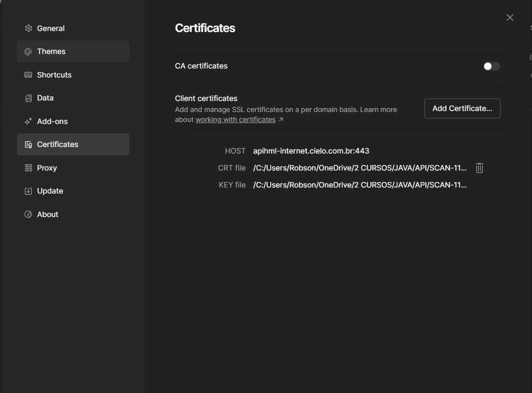Select the Update download icon
Viewport: 532px width, 393px height.
pos(28,191)
